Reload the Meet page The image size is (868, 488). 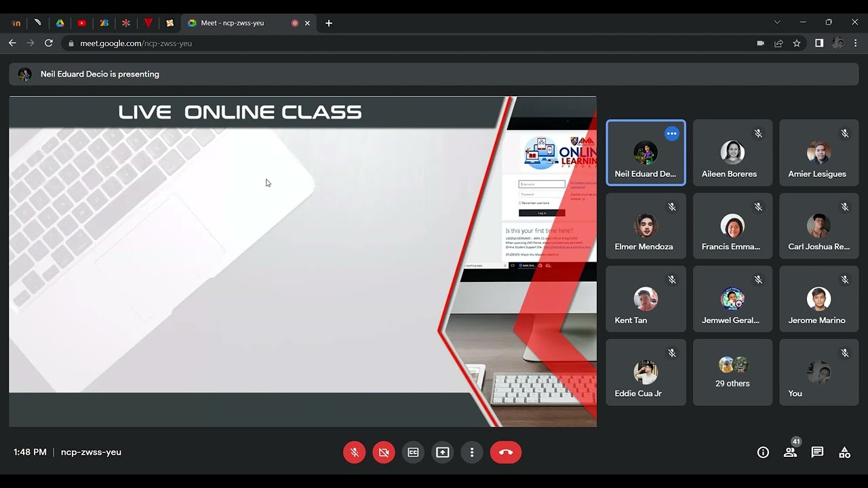tap(49, 43)
